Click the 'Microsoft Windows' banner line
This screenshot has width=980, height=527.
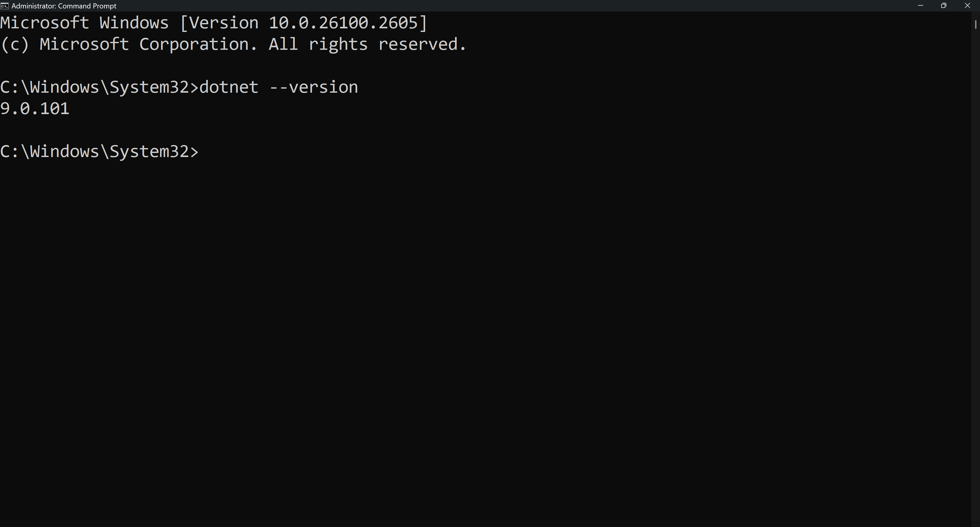[x=214, y=23]
